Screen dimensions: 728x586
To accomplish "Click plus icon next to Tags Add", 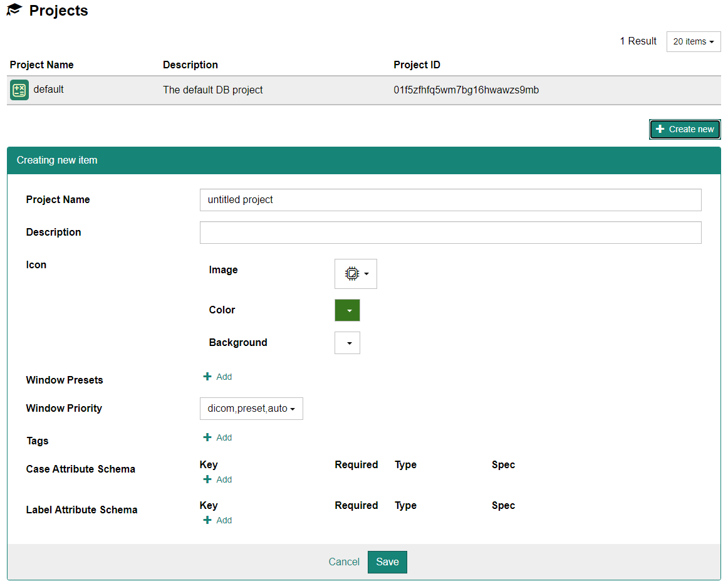I will pyautogui.click(x=207, y=437).
